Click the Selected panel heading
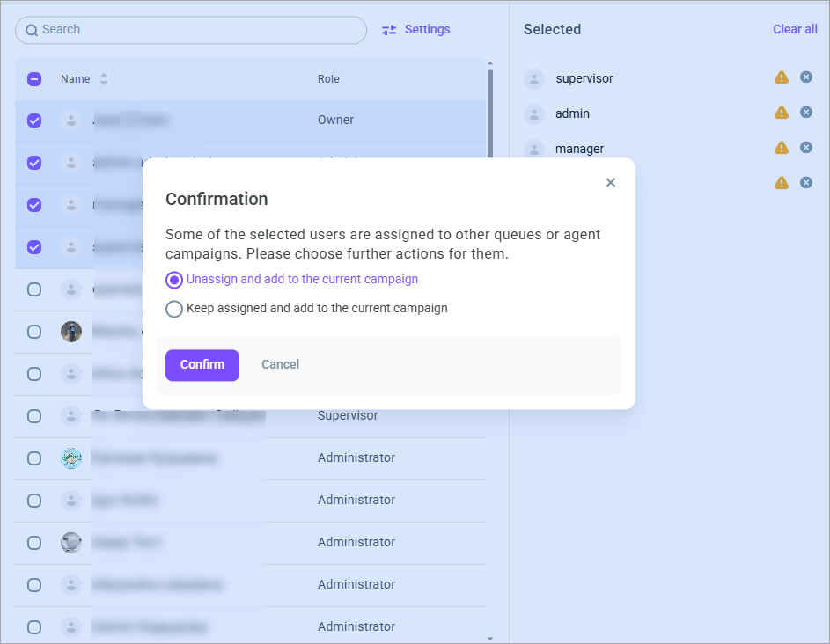Image resolution: width=830 pixels, height=644 pixels. (552, 30)
